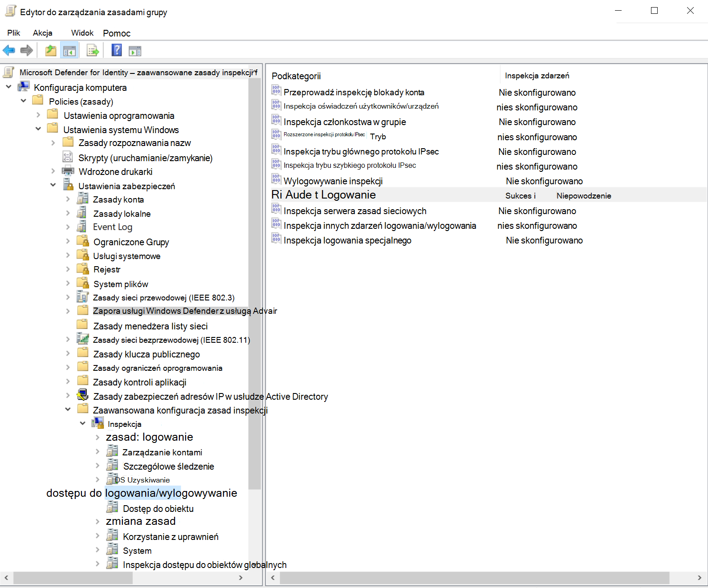The width and height of the screenshot is (708, 588).
Task: Expand the Zasady lokalne node
Action: (68, 213)
